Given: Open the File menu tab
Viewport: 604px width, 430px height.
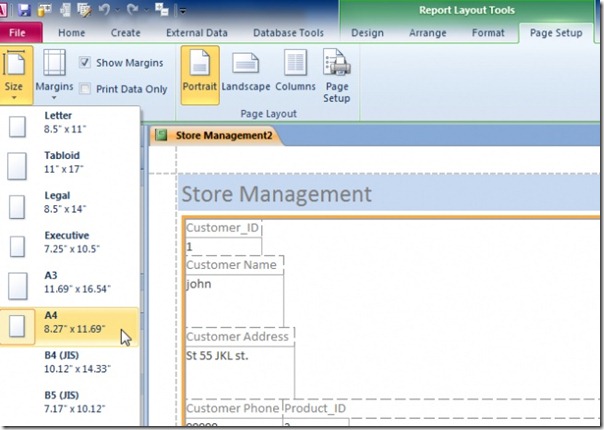Looking at the screenshot, I should (x=18, y=33).
